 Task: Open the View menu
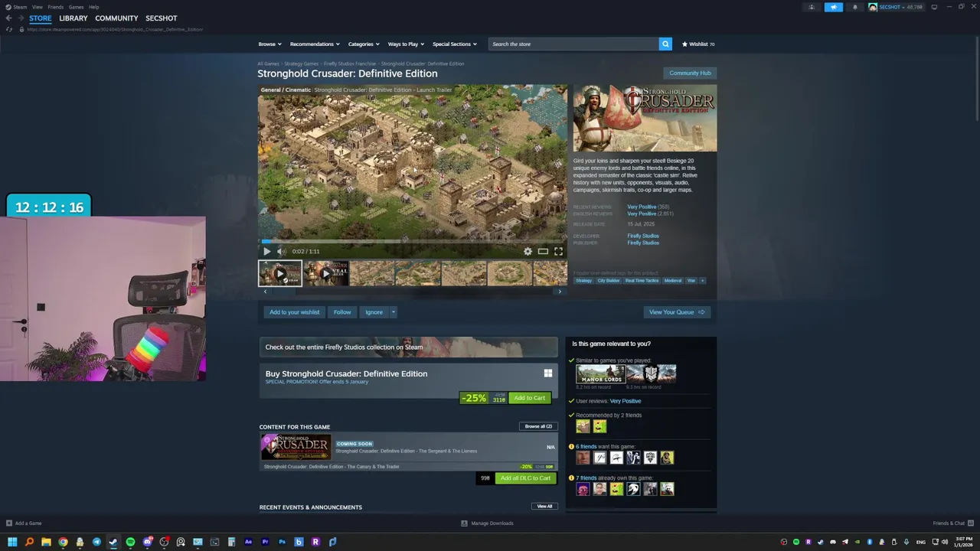(37, 7)
